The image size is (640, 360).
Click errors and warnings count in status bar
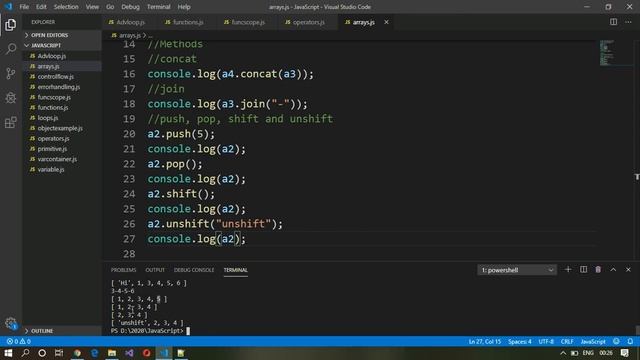[x=18, y=341]
